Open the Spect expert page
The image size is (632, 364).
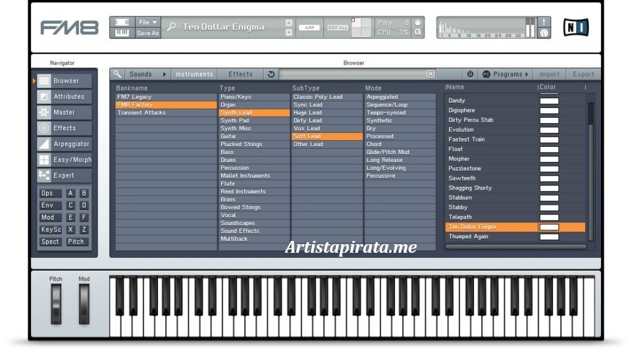(50, 242)
